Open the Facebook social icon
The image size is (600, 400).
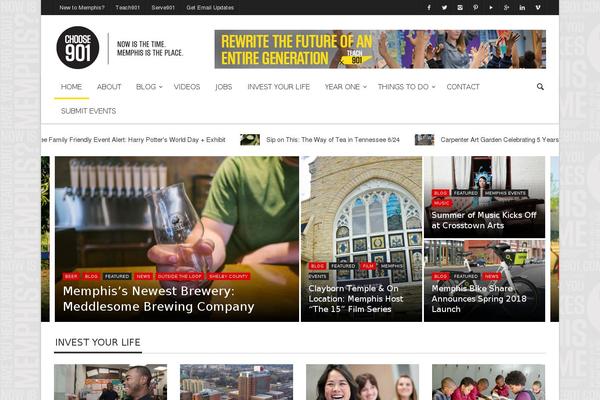pos(429,8)
